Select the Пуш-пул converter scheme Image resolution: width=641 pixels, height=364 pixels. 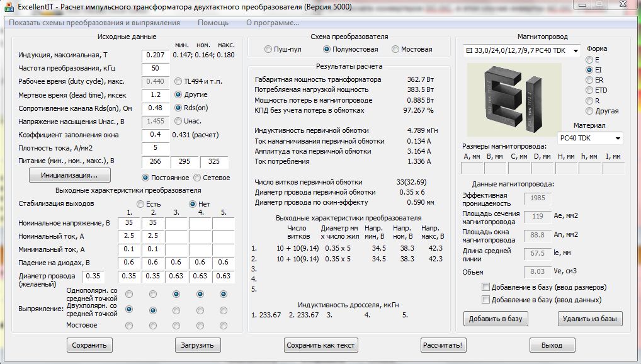click(x=269, y=49)
